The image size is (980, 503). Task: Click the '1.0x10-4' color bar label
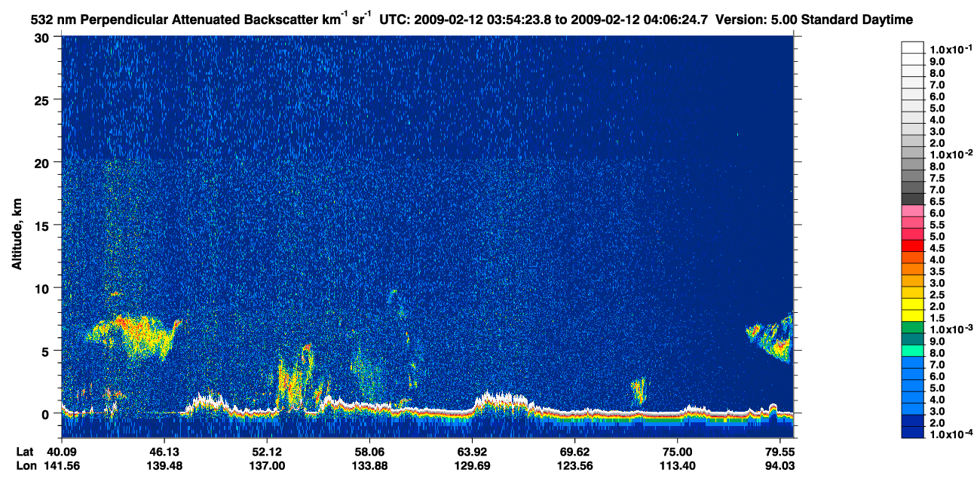950,435
